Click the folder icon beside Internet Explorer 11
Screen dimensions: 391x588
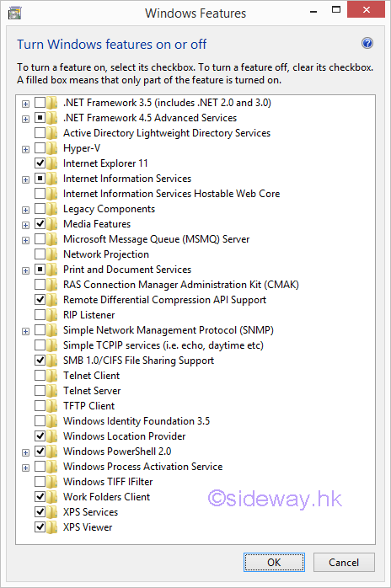(52, 163)
